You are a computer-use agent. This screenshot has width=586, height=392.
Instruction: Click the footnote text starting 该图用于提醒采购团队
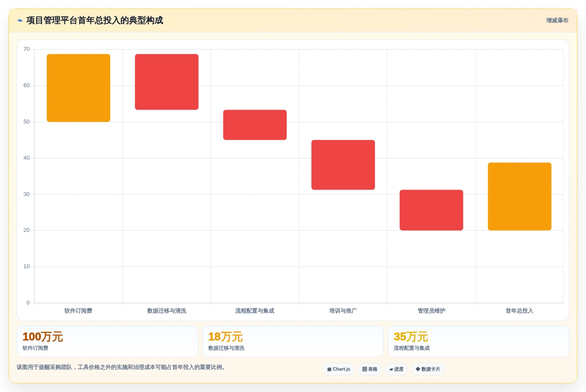point(121,367)
